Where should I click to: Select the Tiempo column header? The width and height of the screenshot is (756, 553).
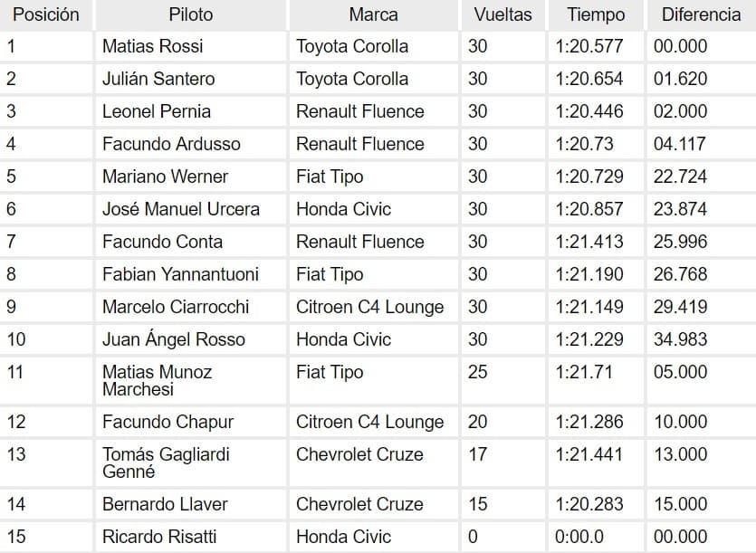596,15
